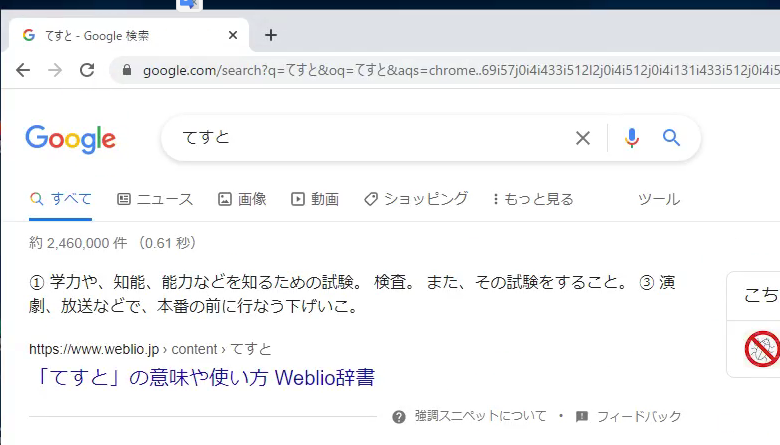Click the feedback flag icon
Screen dimensions: 780x445
582,416
